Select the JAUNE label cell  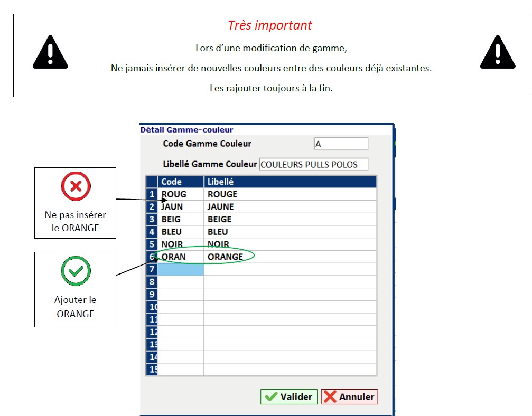point(290,207)
